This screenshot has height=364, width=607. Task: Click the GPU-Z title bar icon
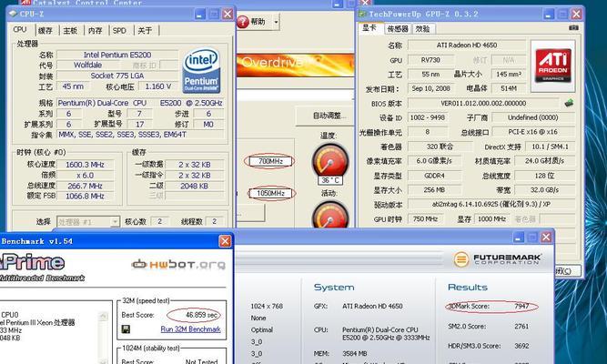(362, 14)
